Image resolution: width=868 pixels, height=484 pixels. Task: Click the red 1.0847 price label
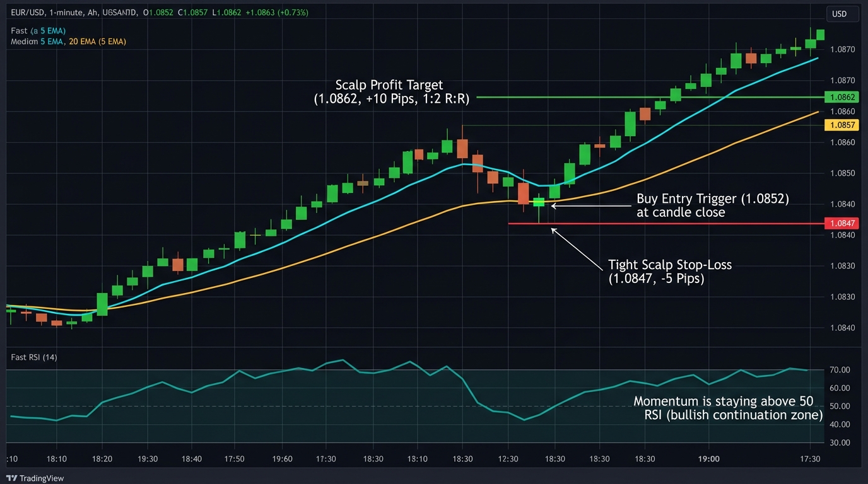[x=842, y=223]
